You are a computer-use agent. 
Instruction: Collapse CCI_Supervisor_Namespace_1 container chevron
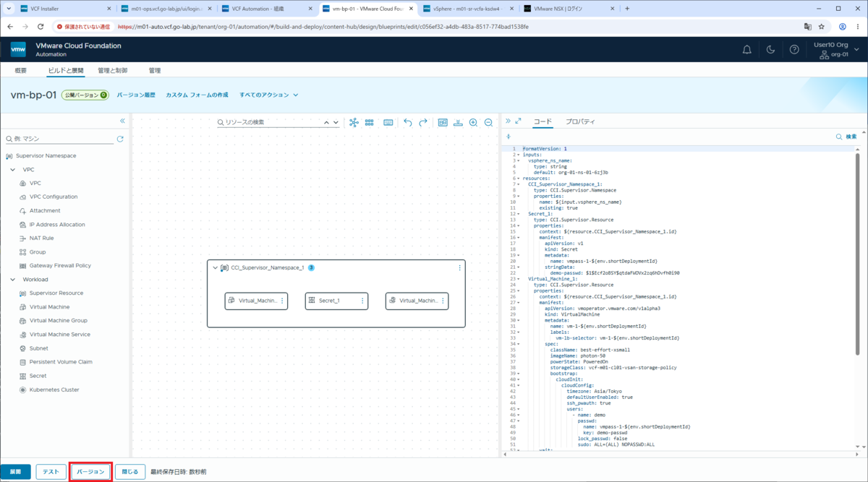click(x=215, y=268)
